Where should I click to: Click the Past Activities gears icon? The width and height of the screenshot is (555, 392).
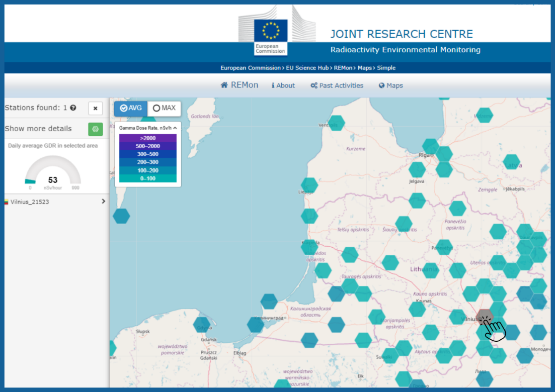(x=313, y=85)
